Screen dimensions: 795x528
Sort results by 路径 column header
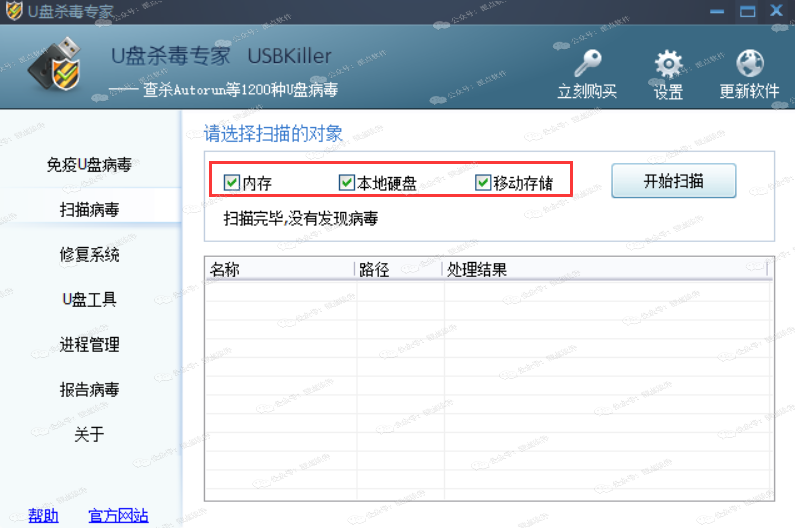pyautogui.click(x=399, y=269)
